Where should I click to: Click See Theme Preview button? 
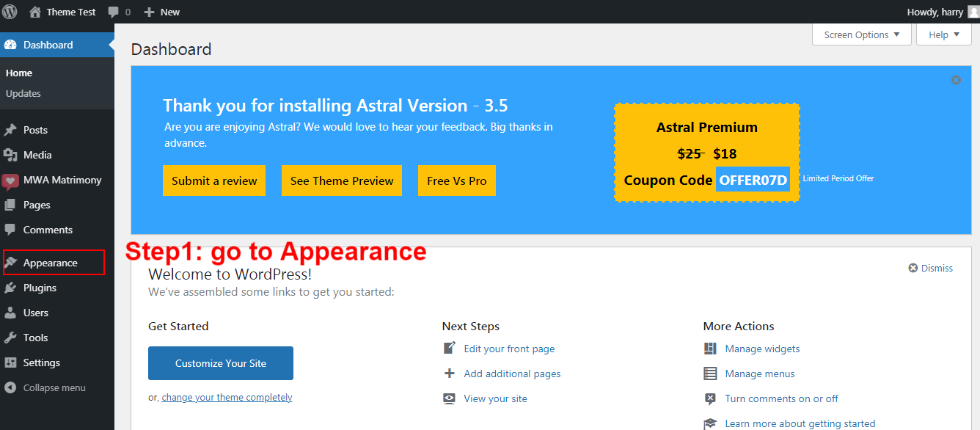coord(342,181)
